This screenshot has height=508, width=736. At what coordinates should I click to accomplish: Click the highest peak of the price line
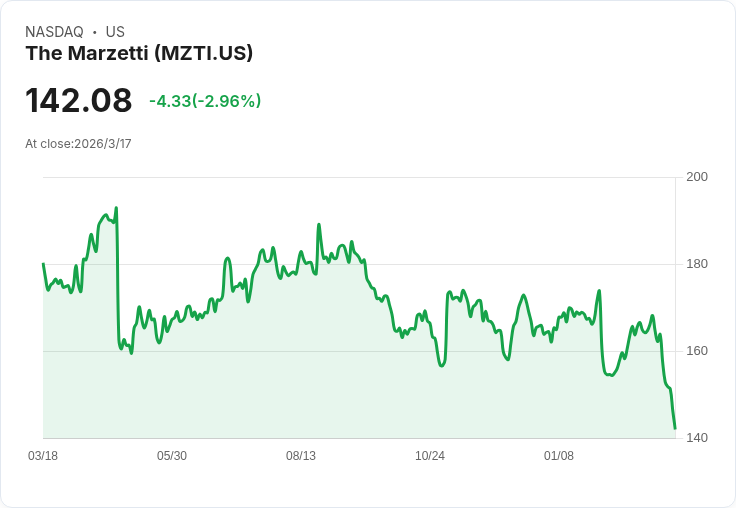[116, 208]
